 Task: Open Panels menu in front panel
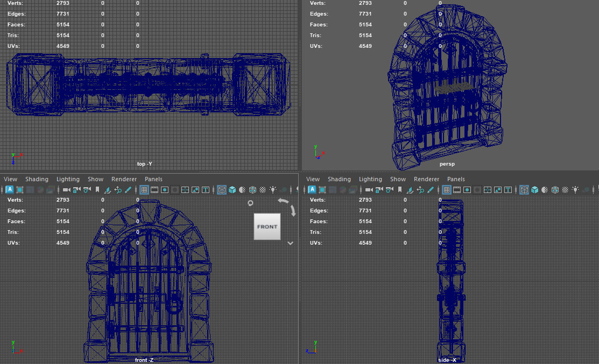coord(153,179)
